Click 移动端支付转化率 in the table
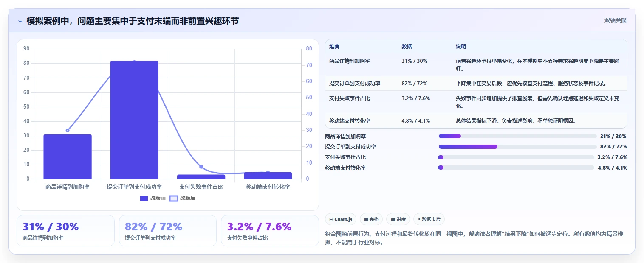Image resolution: width=644 pixels, height=263 pixels. click(x=350, y=121)
